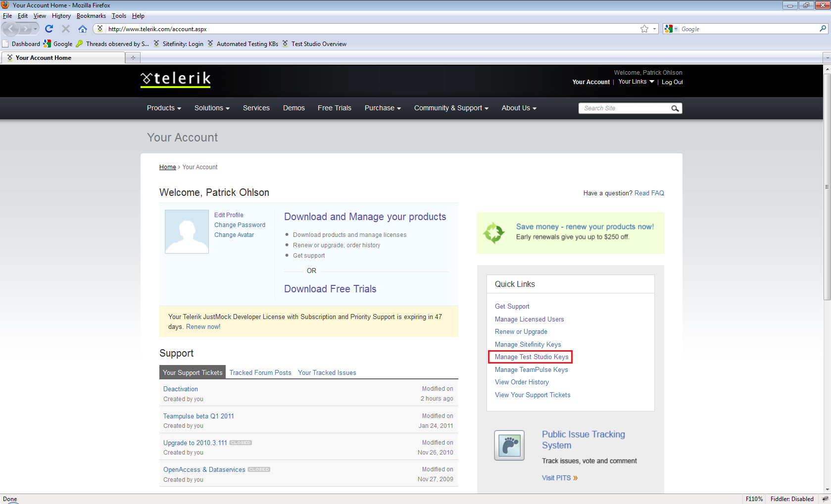831x504 pixels.
Task: Bookmark this page with the star icon
Action: click(x=644, y=29)
